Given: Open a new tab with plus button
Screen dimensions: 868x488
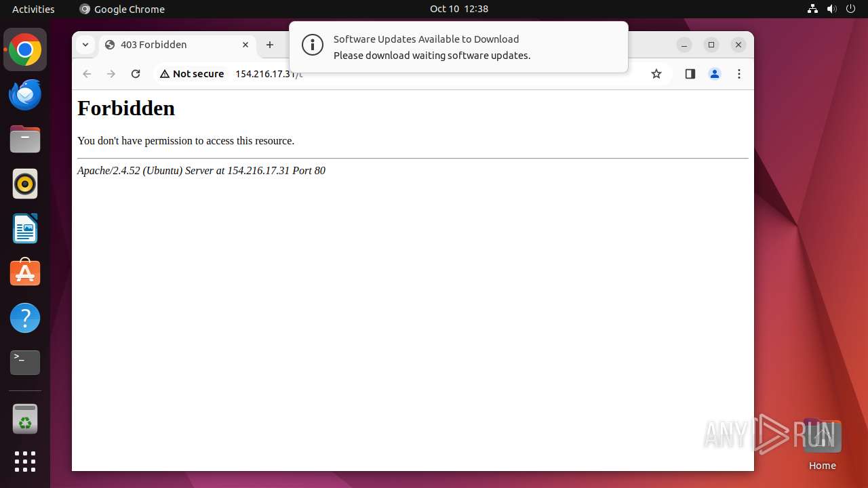Looking at the screenshot, I should click(270, 45).
